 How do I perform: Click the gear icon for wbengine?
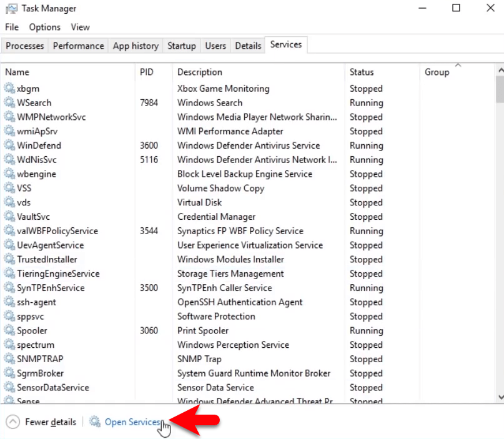point(9,174)
